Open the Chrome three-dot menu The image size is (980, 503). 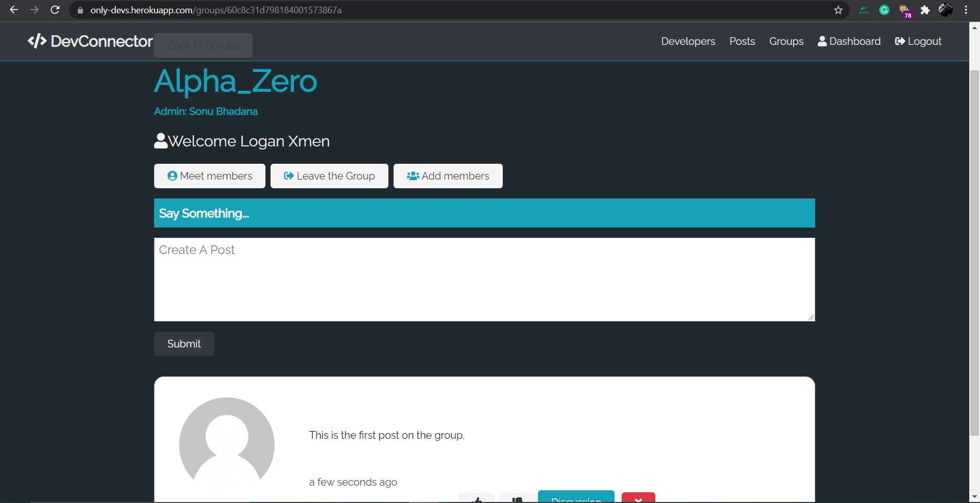coord(966,10)
